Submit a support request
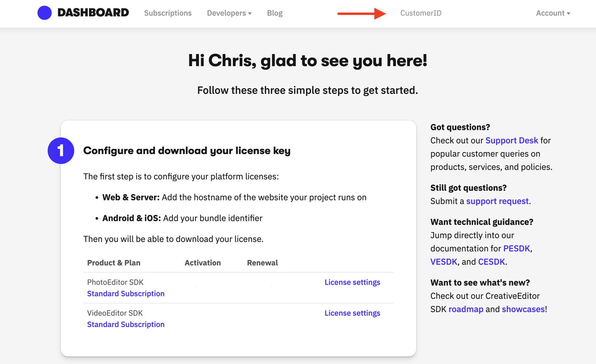This screenshot has height=364, width=596. tap(497, 201)
